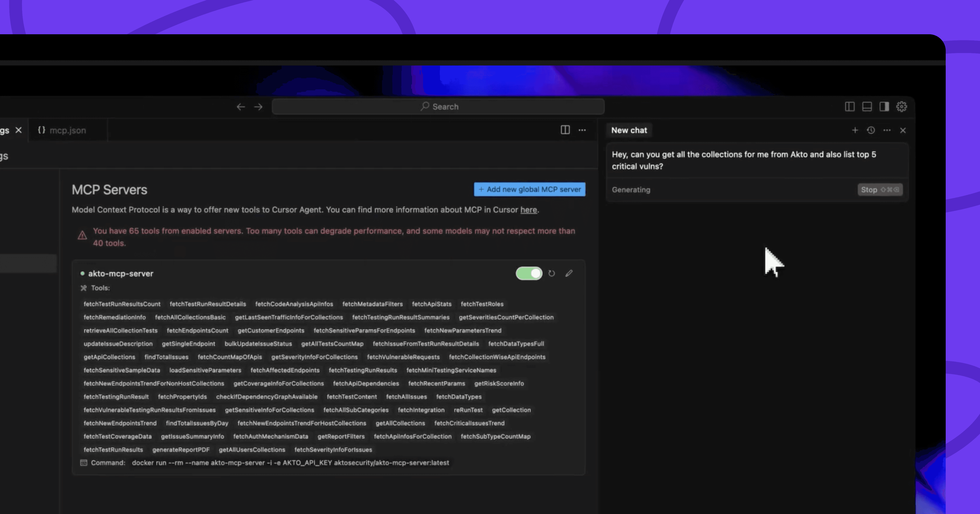Toggle the primary sidebar layout icon

click(x=850, y=107)
